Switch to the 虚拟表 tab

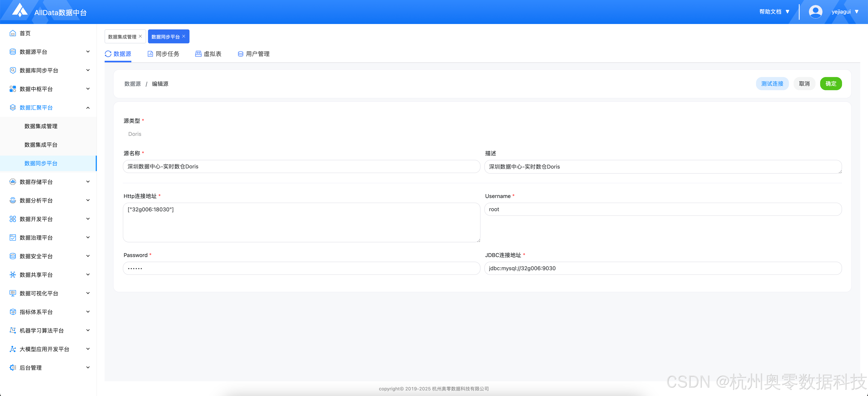pyautogui.click(x=208, y=54)
